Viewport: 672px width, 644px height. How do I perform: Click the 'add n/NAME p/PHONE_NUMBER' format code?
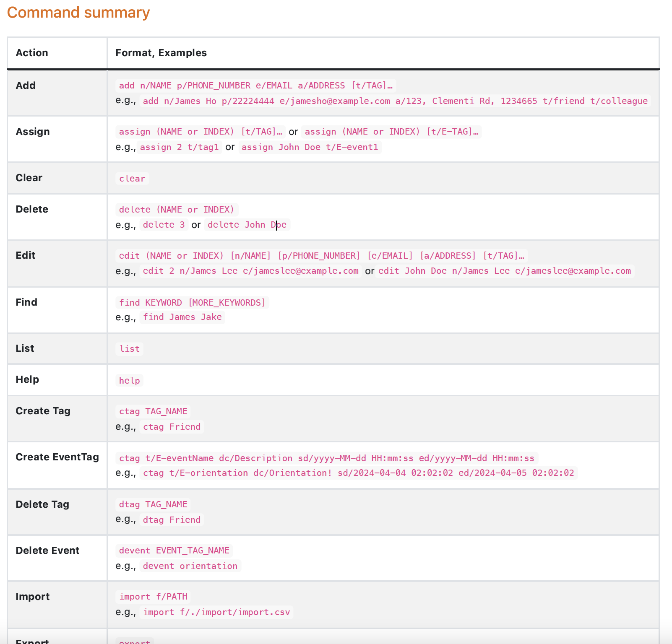click(x=256, y=86)
